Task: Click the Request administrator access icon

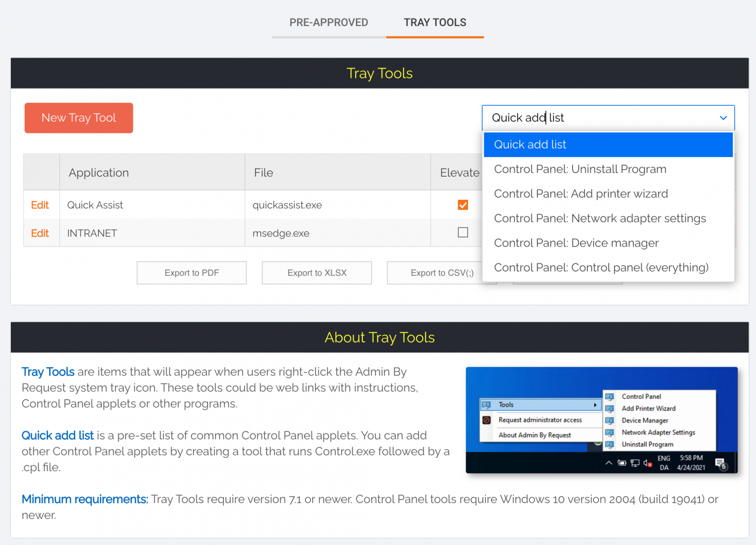Action: [486, 420]
